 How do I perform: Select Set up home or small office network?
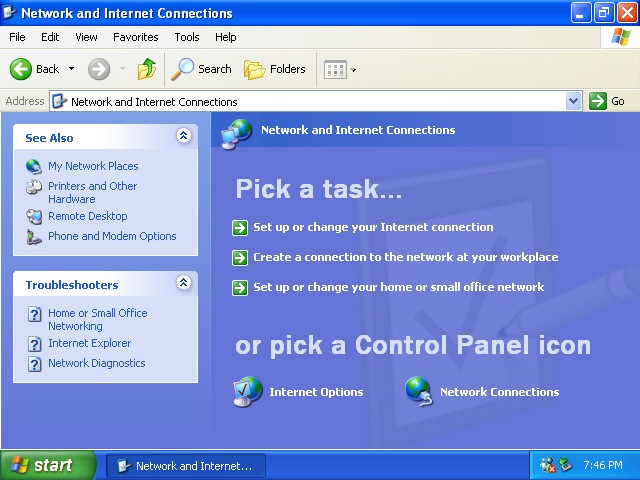(x=398, y=287)
